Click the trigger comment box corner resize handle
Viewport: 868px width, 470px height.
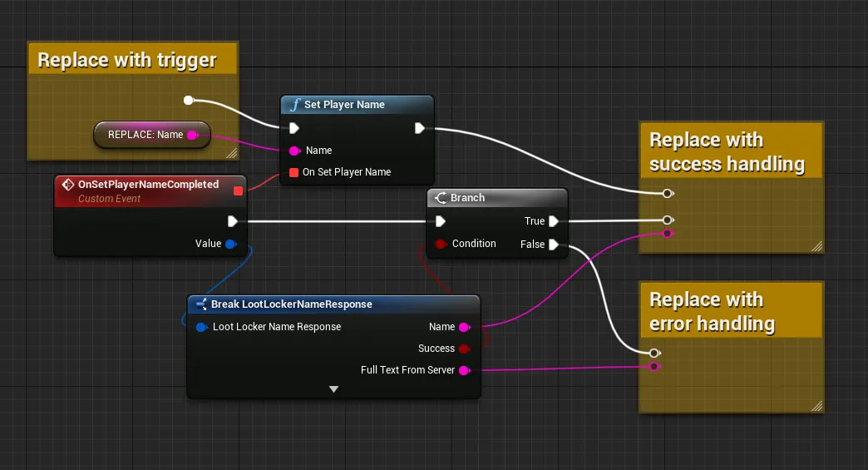click(232, 153)
